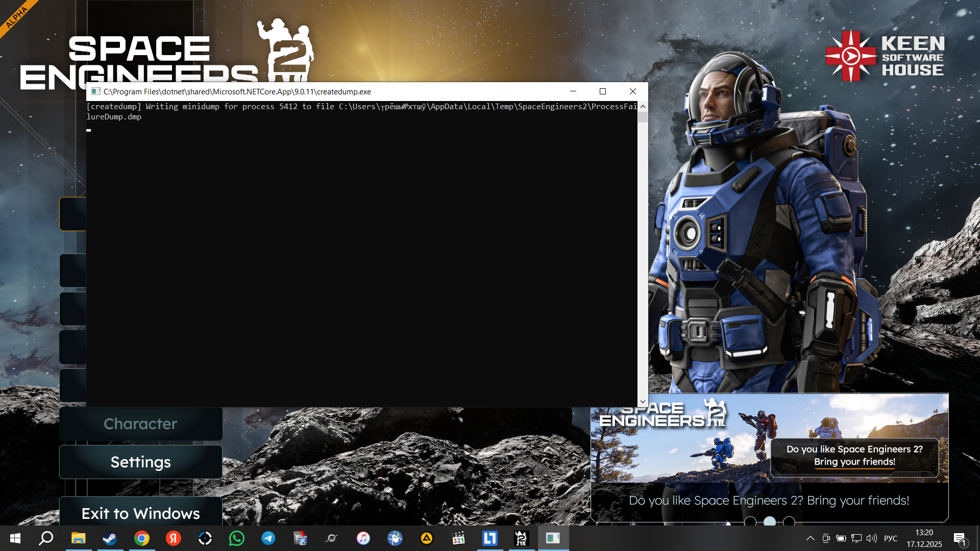Viewport: 980px width, 551px height.
Task: Open network settings from system tray
Action: tap(856, 538)
